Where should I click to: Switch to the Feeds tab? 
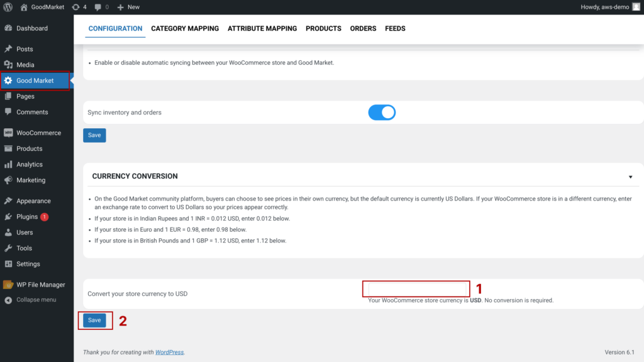click(395, 28)
